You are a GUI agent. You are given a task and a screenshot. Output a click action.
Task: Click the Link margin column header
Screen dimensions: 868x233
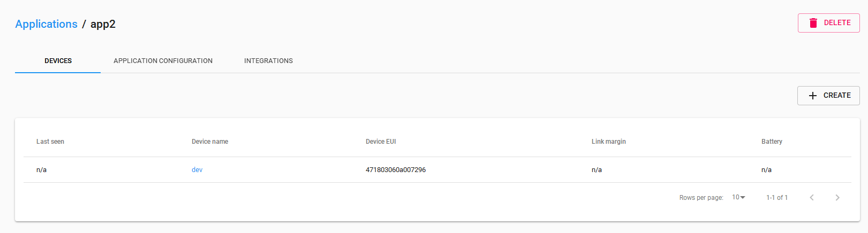pos(608,142)
